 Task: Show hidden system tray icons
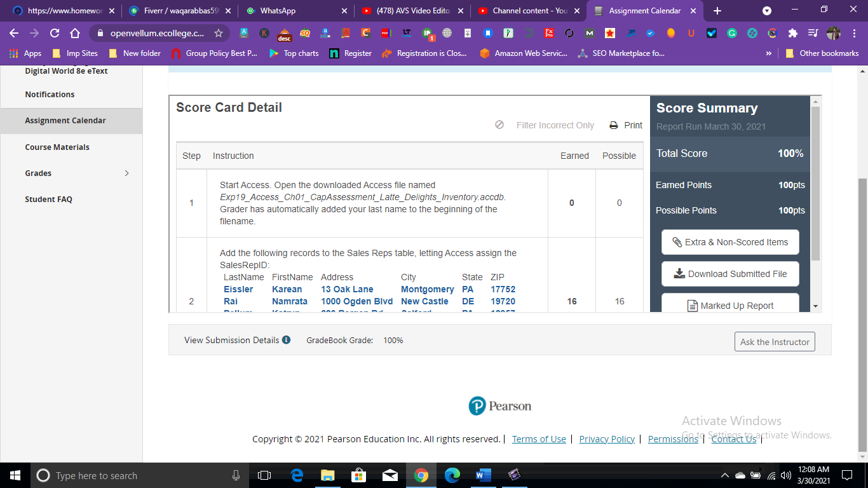tap(724, 475)
